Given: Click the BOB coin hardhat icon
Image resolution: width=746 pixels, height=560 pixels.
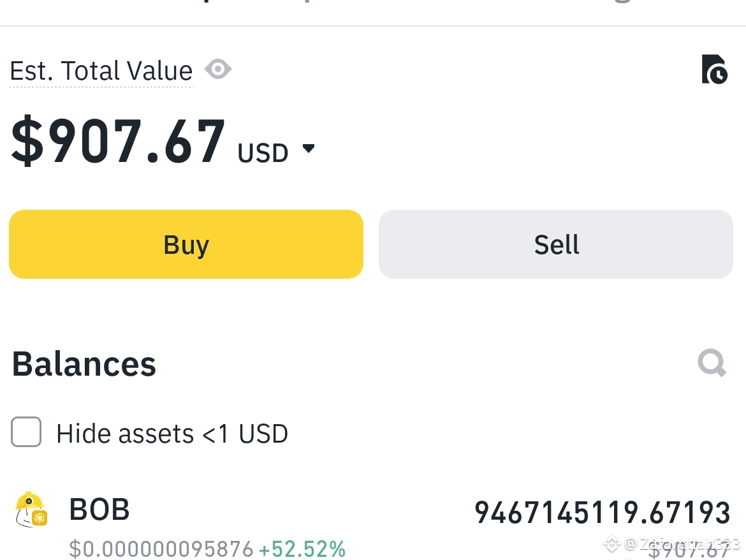Looking at the screenshot, I should pyautogui.click(x=31, y=509).
